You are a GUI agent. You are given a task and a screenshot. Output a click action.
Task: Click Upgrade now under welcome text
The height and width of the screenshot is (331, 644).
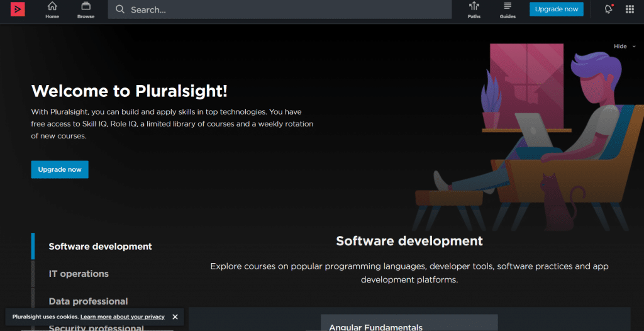[60, 169]
